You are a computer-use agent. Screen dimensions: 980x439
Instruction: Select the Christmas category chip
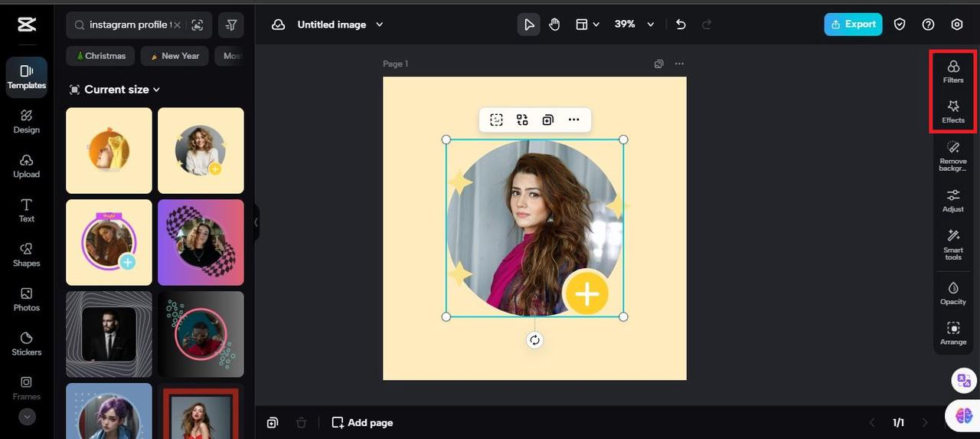(100, 56)
